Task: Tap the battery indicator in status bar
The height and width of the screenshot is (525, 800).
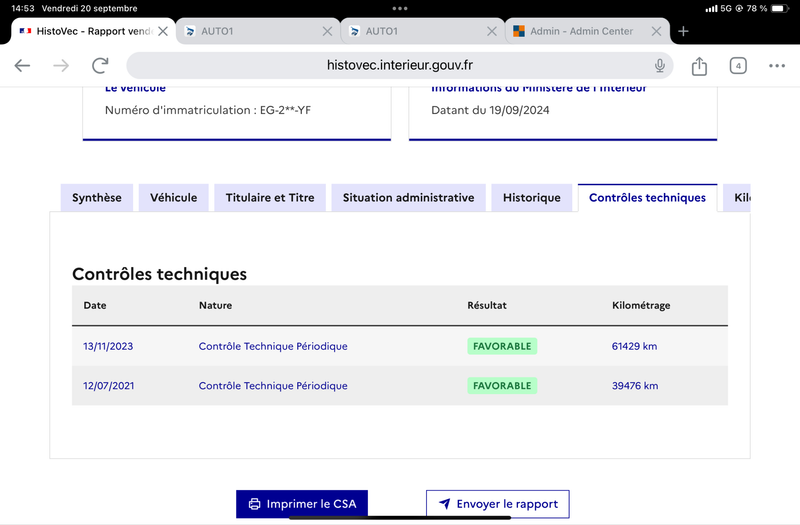Action: point(780,8)
